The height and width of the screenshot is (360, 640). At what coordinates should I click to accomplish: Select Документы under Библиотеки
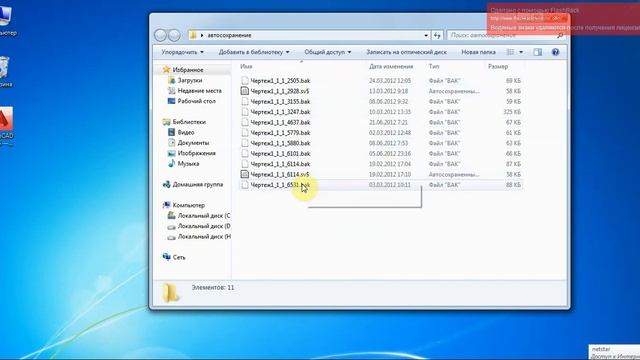click(x=193, y=143)
